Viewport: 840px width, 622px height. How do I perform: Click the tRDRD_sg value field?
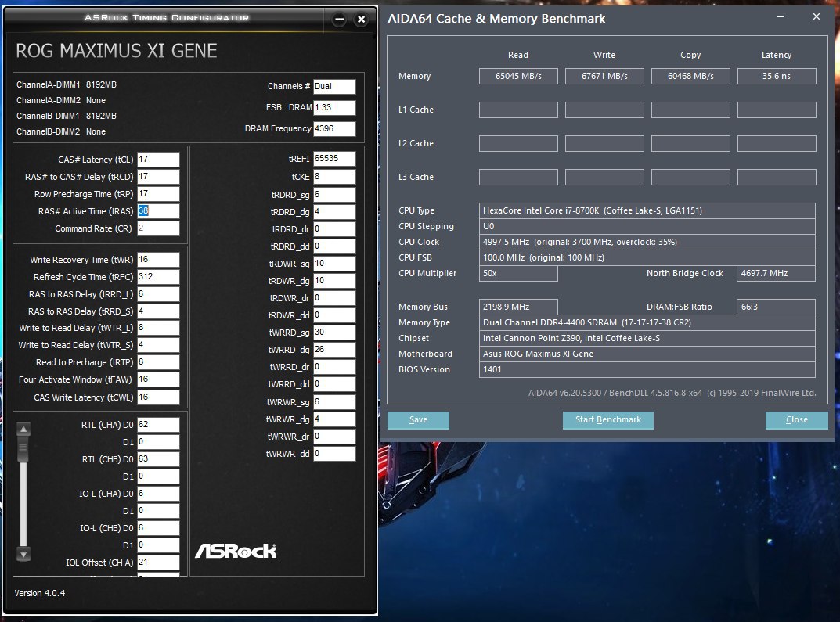pyautogui.click(x=334, y=194)
